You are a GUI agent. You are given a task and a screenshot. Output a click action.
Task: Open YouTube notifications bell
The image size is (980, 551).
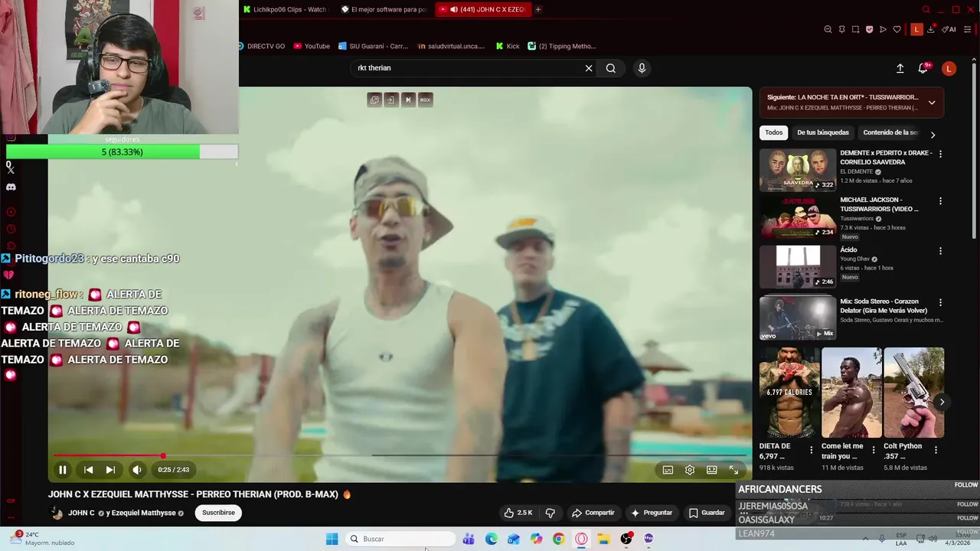pyautogui.click(x=923, y=68)
